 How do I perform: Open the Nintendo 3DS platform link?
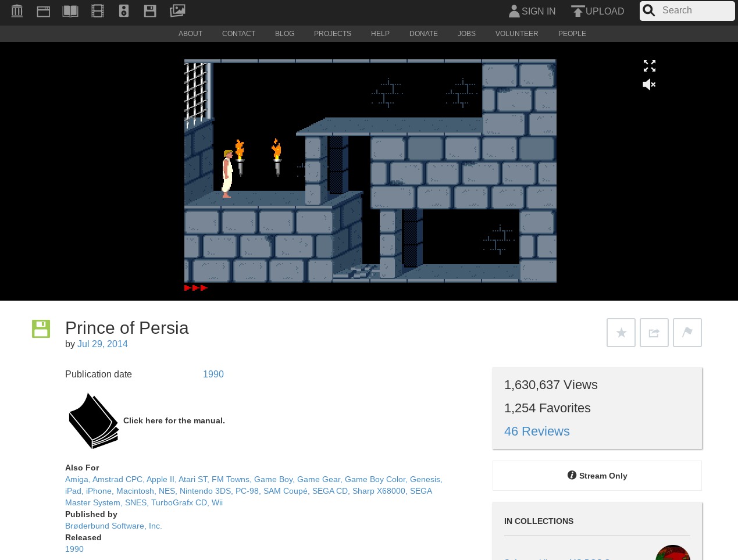(x=206, y=491)
